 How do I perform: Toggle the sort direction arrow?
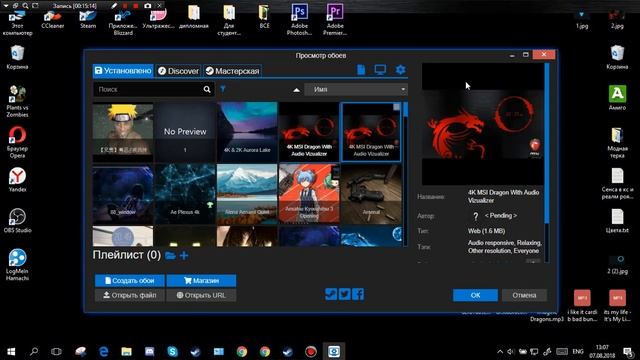[296, 90]
